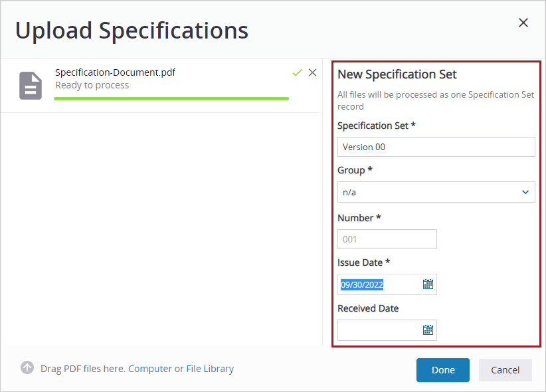Viewport: 546px width, 392px height.
Task: Open the Group dropdown showing n/a
Action: [x=436, y=192]
